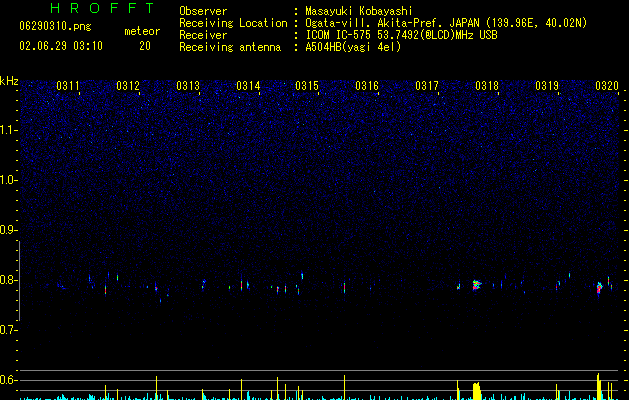Select the A504HB(yagi 4el) antenna text
The width and height of the screenshot is (629, 400).
(353, 47)
